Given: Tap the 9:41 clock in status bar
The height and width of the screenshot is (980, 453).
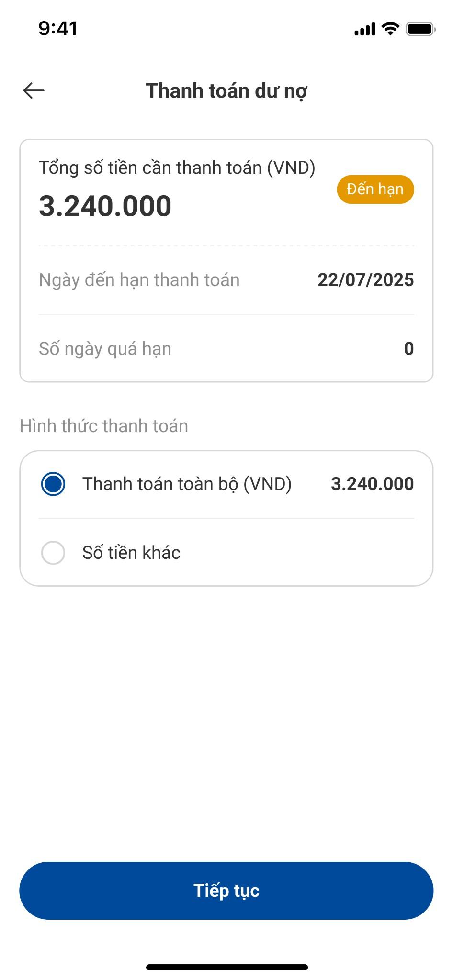Looking at the screenshot, I should tap(58, 29).
